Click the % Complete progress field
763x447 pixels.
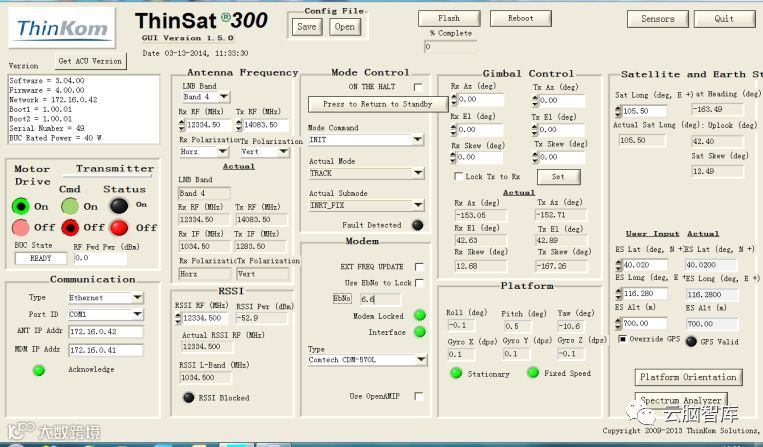450,47
